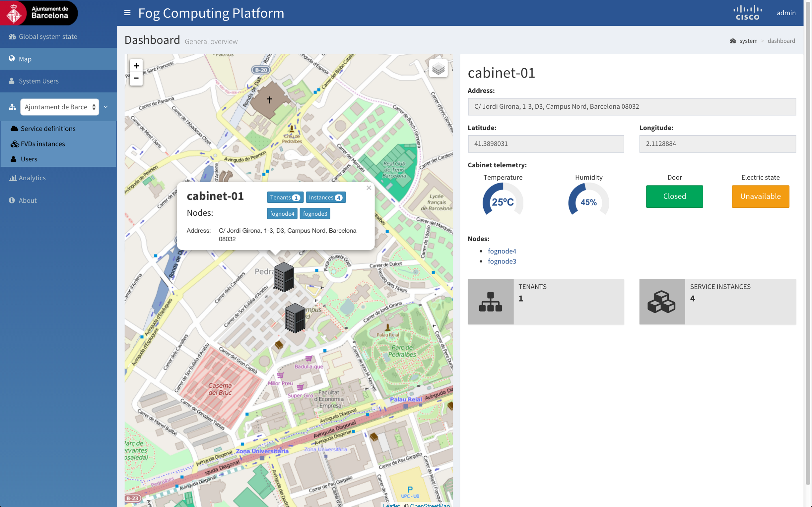
Task: Toggle the hamburger sidebar menu icon
Action: 127,13
